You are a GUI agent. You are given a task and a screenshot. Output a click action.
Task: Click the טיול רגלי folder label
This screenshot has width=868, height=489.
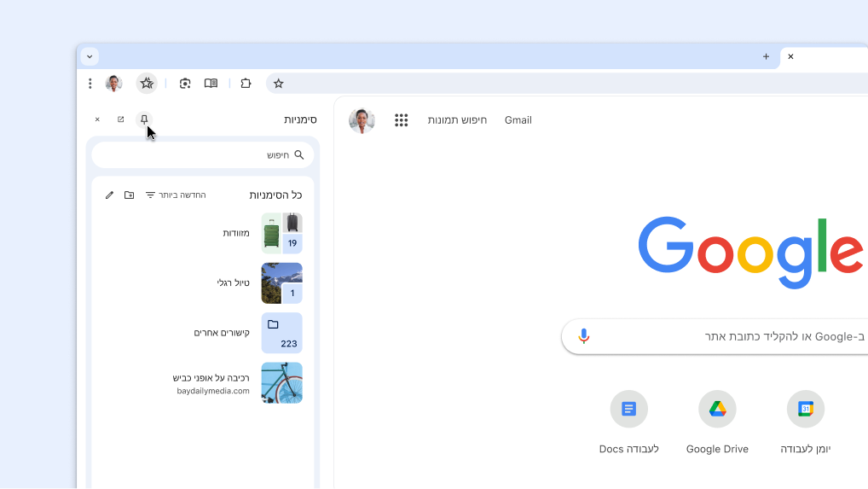233,283
